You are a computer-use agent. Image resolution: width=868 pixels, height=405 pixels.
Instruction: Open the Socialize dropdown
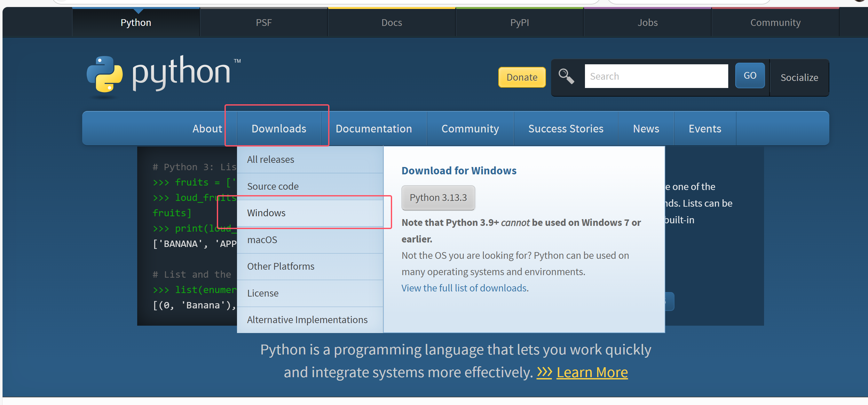[799, 77]
